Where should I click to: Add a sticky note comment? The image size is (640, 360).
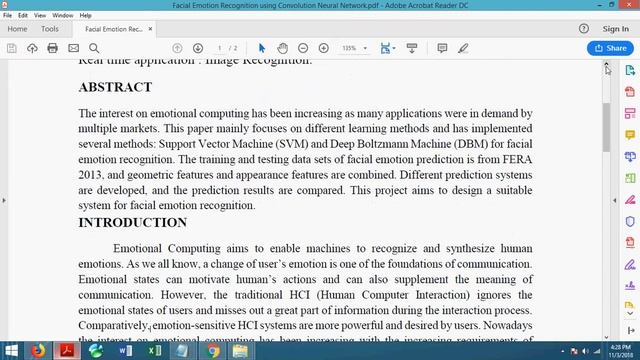point(442,48)
